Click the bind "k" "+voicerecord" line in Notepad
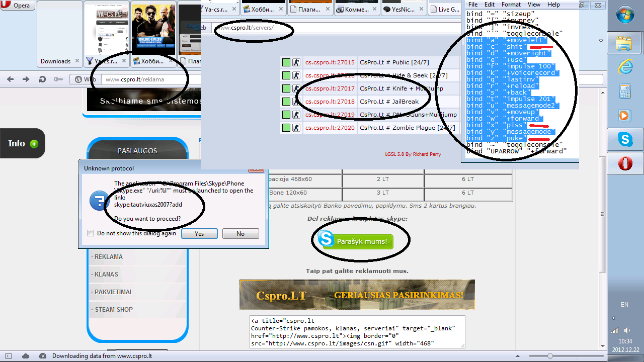The width and height of the screenshot is (644, 362). (512, 73)
